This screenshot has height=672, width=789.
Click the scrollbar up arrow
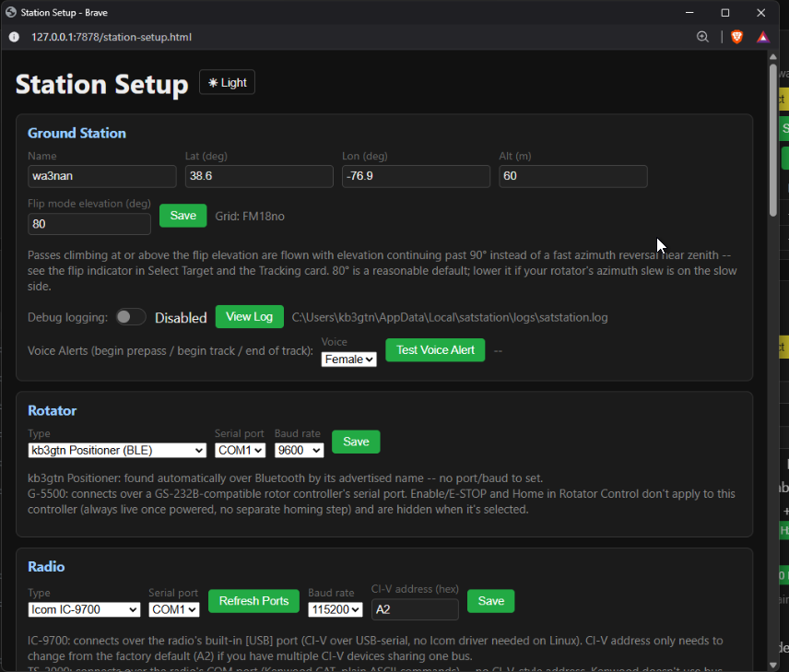[773, 56]
